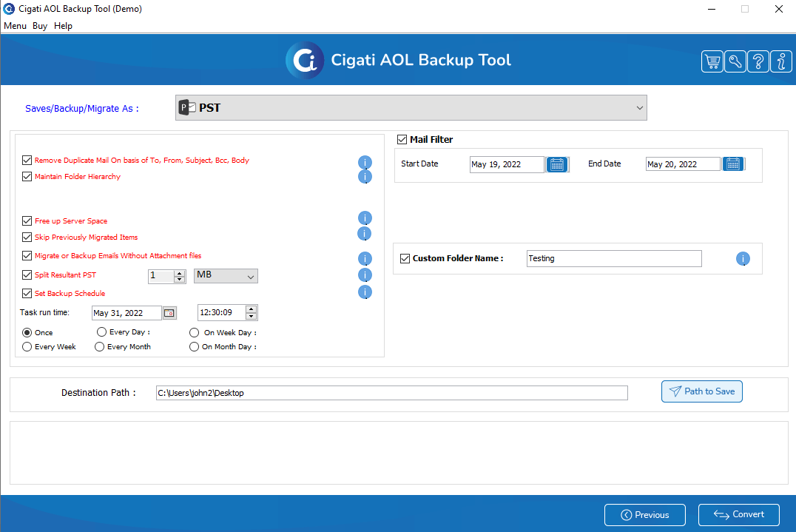796x532 pixels.
Task: Choose the Every Week schedule option
Action: pos(27,347)
